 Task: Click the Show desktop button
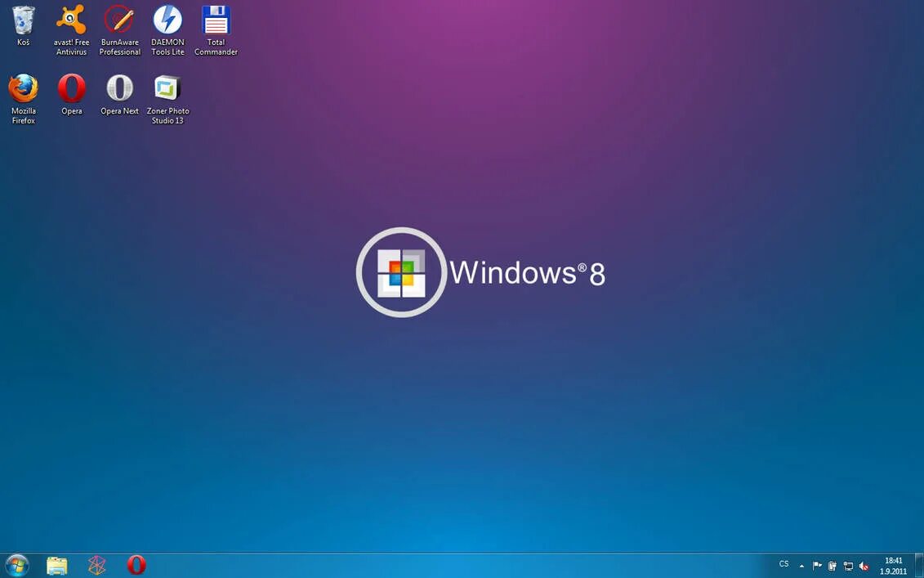click(x=919, y=566)
